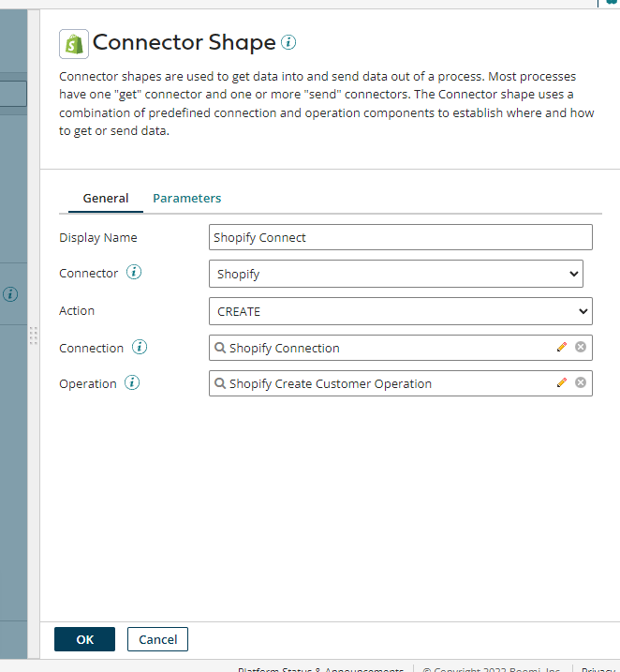Screen dimensions: 620x672
Task: Show help for the Operation field
Action: [133, 383]
